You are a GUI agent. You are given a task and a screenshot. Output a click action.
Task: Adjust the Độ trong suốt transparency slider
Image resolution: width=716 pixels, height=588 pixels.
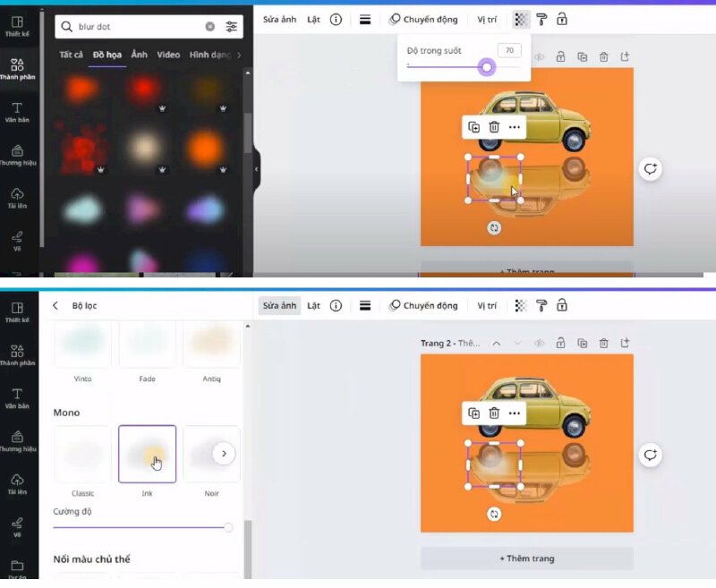click(486, 66)
